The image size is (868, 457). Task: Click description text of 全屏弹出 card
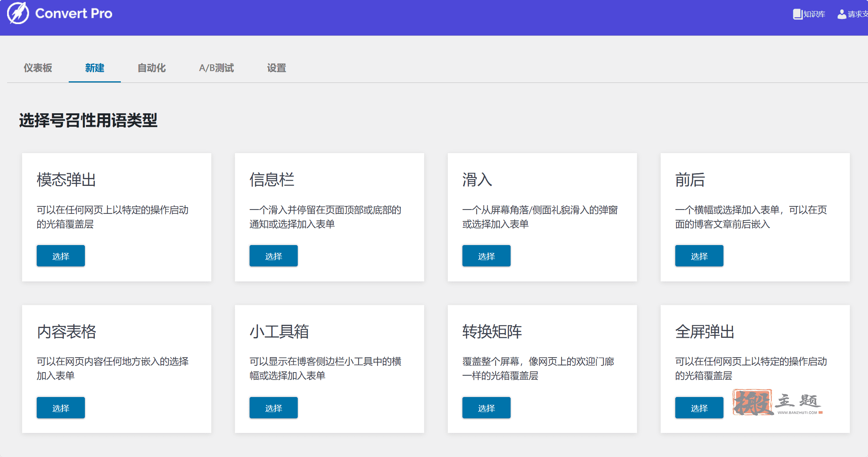click(x=751, y=369)
